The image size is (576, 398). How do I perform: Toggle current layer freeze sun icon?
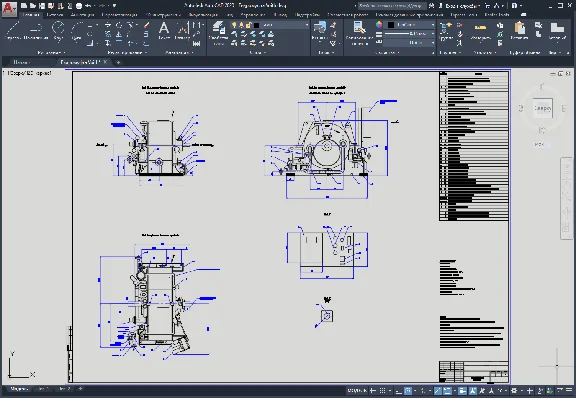(241, 25)
